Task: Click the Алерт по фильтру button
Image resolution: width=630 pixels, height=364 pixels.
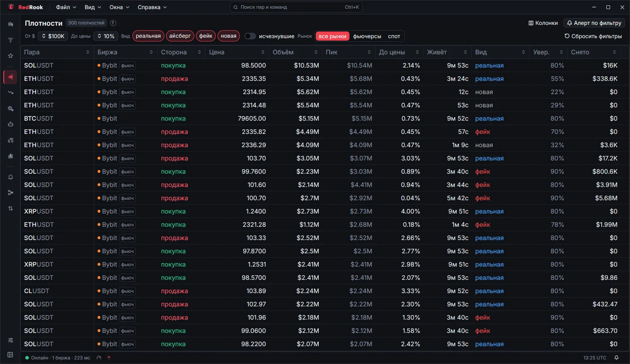Action: click(594, 23)
